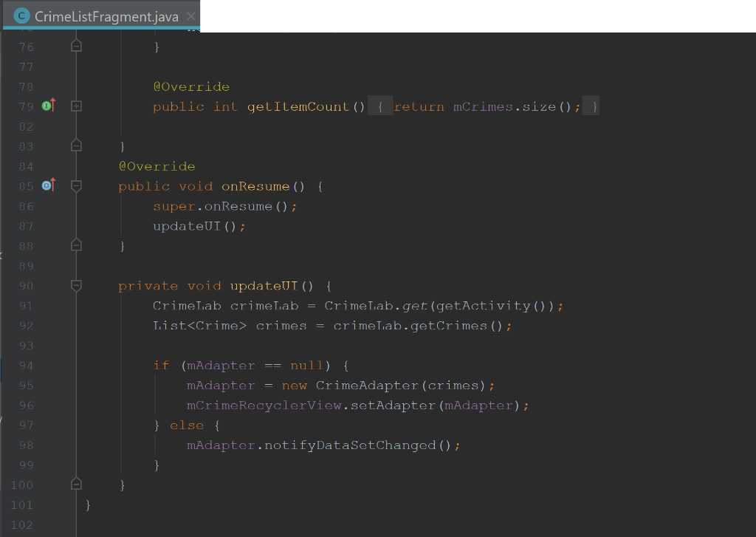Screen dimensions: 756x537
Task: Click crimeLab.getCrimes() on line 92
Action: point(418,326)
